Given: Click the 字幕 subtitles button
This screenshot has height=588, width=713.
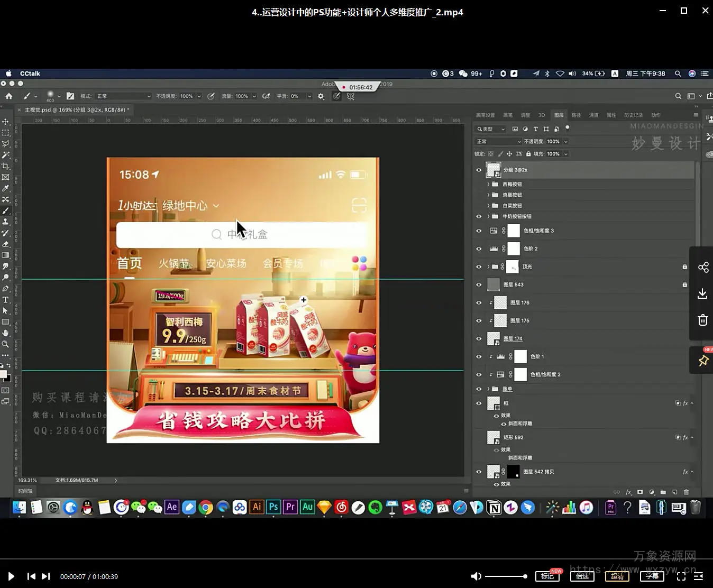Looking at the screenshot, I should coord(652,576).
